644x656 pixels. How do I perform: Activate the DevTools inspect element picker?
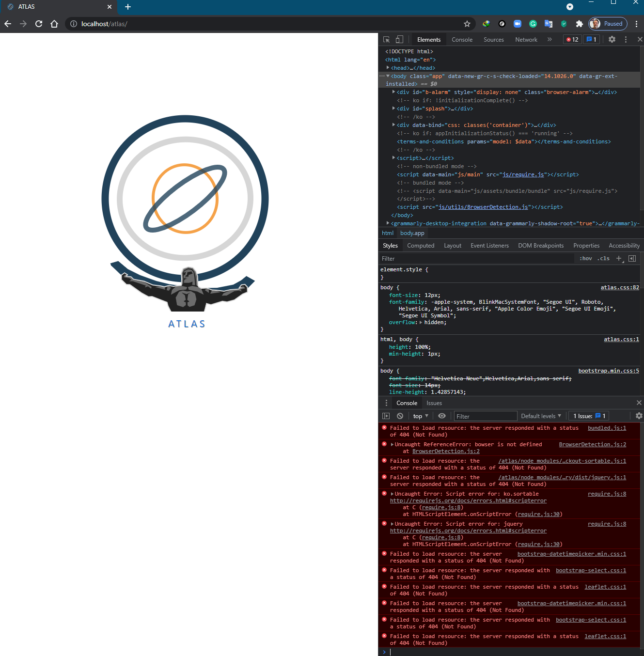(x=387, y=40)
